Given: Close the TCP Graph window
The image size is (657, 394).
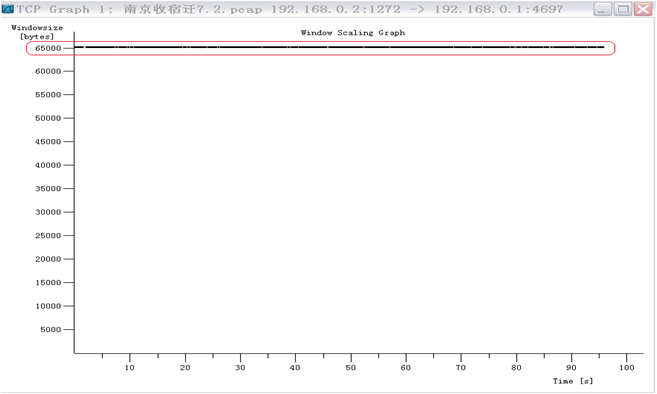Looking at the screenshot, I should 643,9.
